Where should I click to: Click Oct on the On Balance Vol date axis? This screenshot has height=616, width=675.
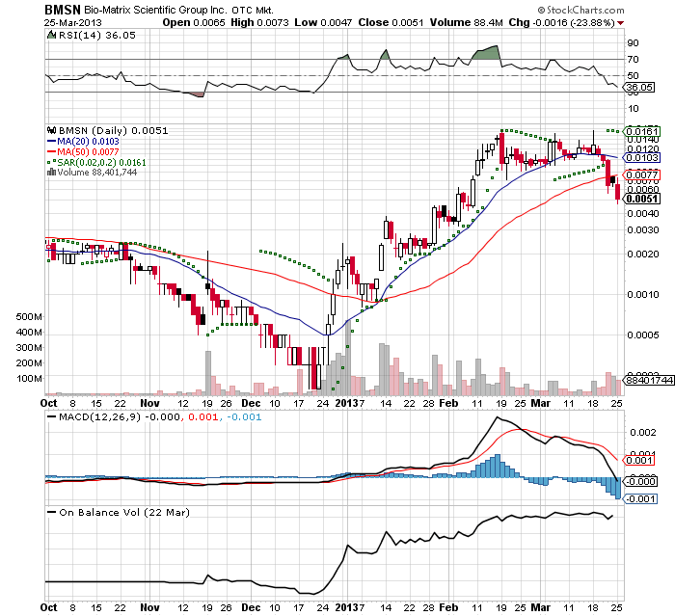[48, 607]
